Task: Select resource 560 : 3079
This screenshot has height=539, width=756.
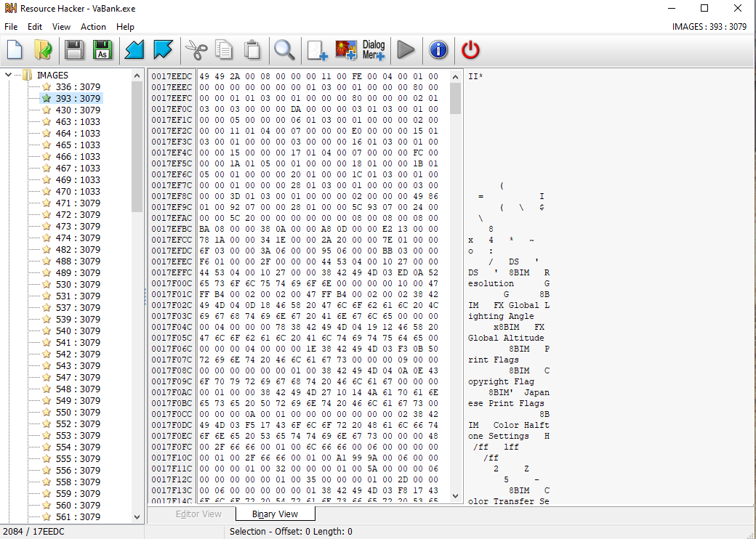Action: [78, 506]
